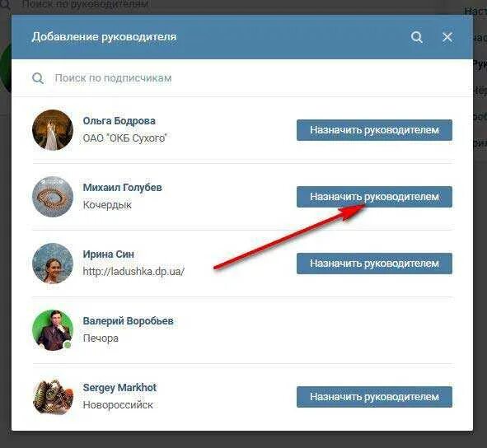Open Валерий Воробьев's profile picture
Screen dimensions: 487x448
pos(53,330)
